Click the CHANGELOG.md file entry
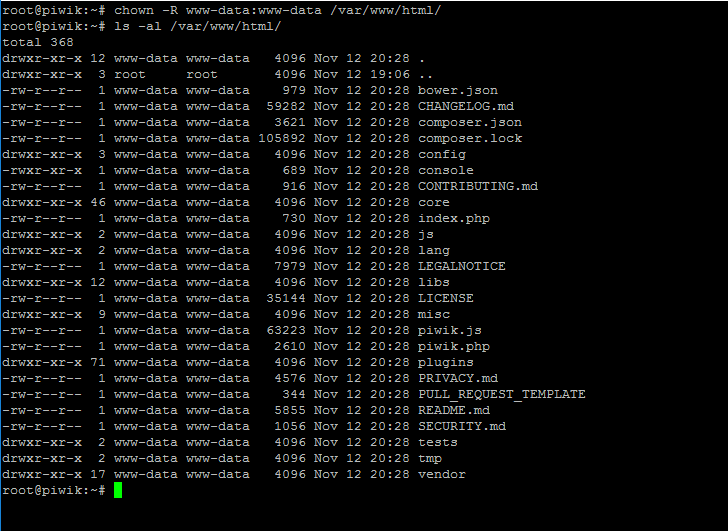728x531 pixels. coord(466,106)
